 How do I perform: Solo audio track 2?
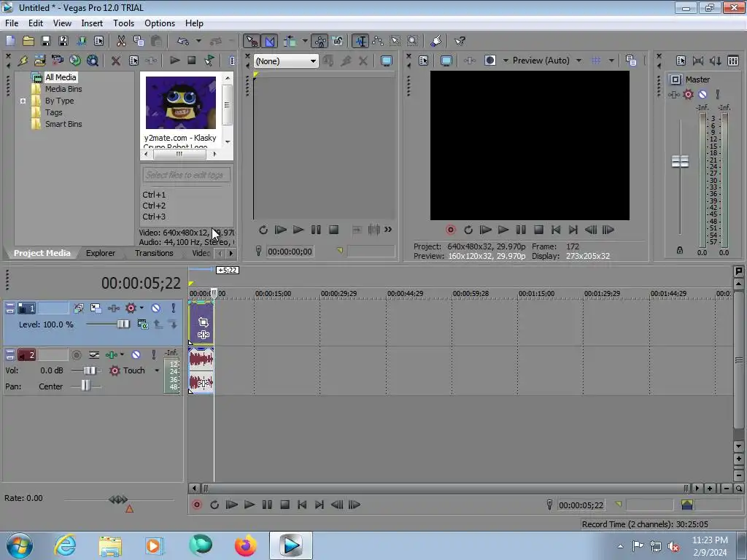pos(153,355)
